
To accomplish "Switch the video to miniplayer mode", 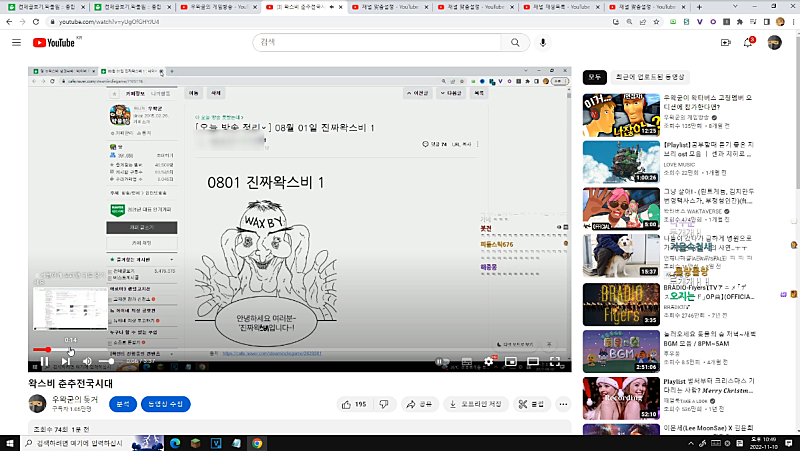I will (511, 362).
